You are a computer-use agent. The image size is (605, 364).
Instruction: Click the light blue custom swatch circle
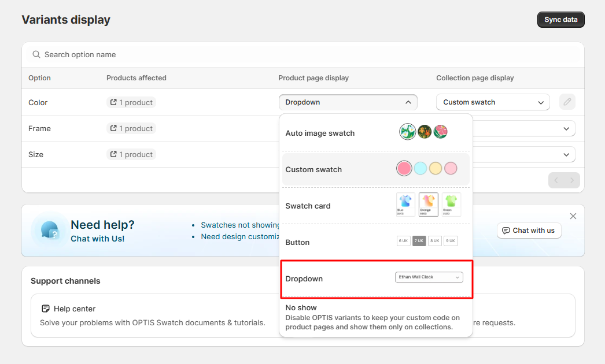point(420,169)
